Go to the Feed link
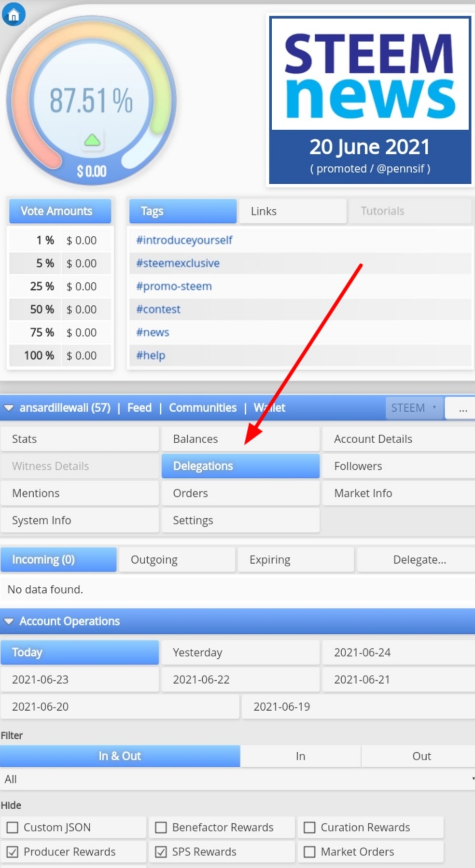475x868 pixels. [139, 408]
